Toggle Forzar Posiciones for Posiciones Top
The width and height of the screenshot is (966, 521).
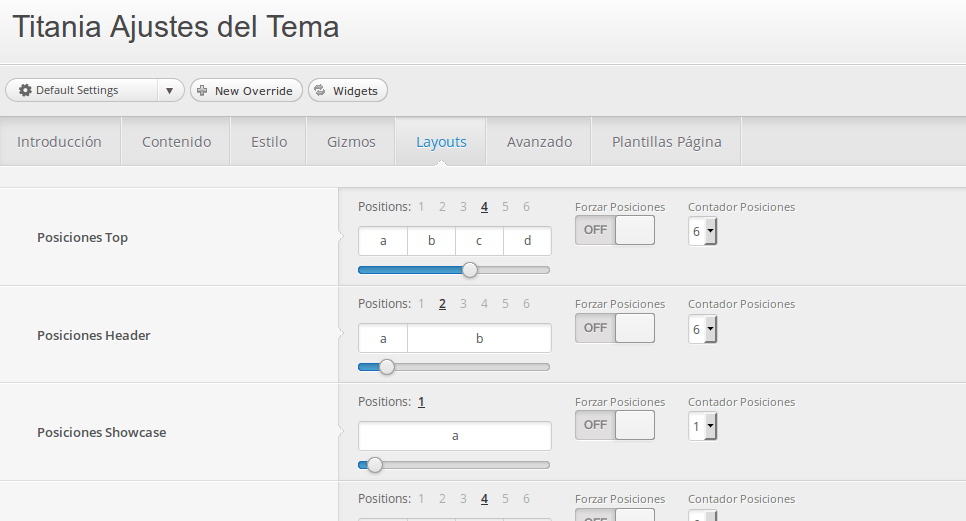pos(615,230)
